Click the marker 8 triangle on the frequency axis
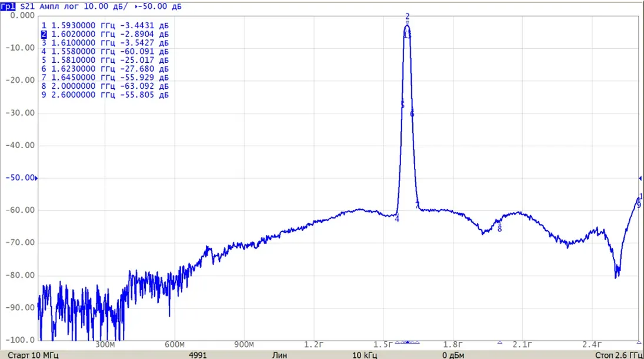The image size is (644, 359). pos(500,342)
